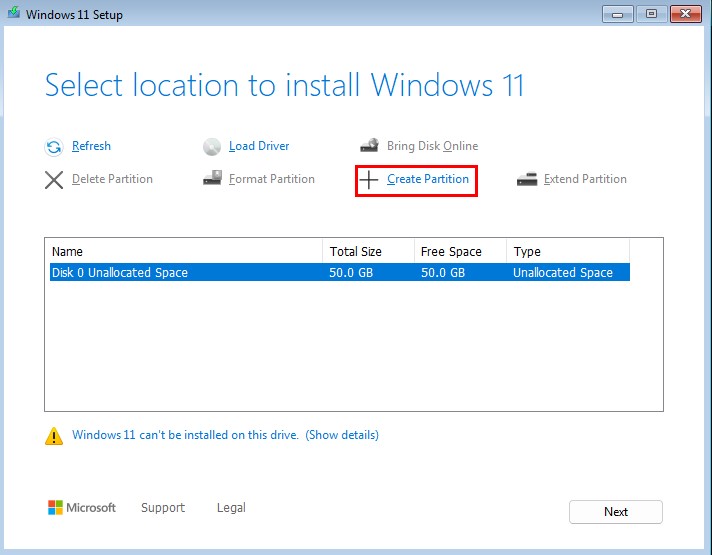Click the Delete Partition X icon
712x555 pixels.
click(x=54, y=180)
